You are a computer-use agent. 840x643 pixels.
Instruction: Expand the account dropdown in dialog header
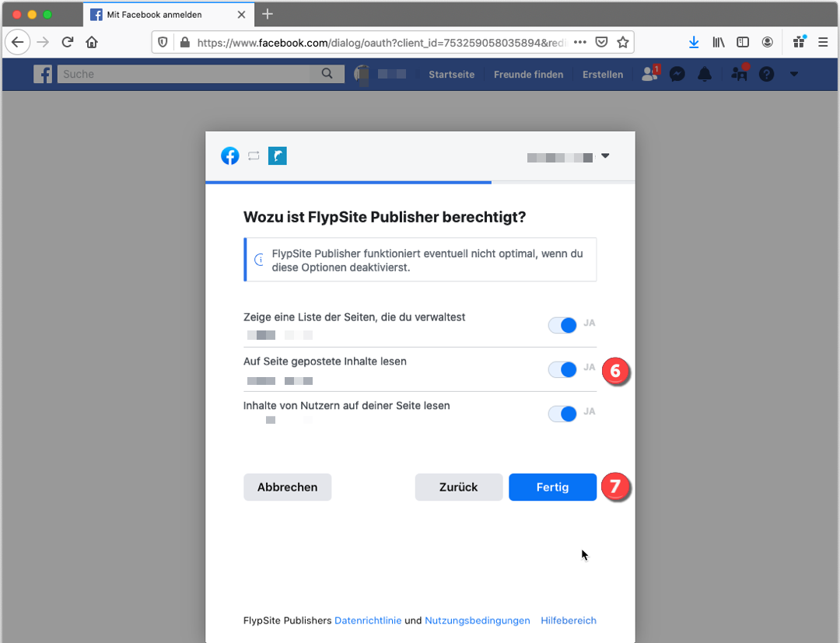(605, 156)
